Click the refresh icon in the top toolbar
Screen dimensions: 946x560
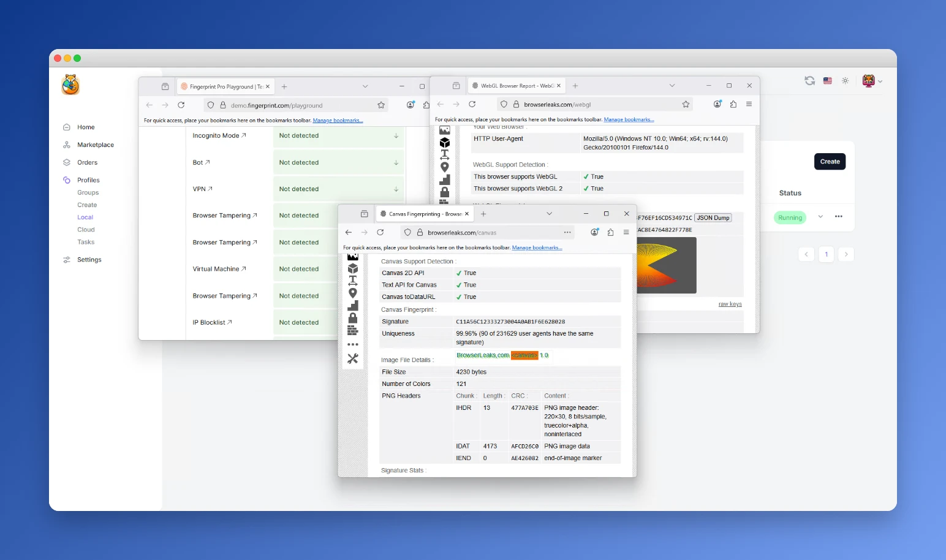pos(809,80)
